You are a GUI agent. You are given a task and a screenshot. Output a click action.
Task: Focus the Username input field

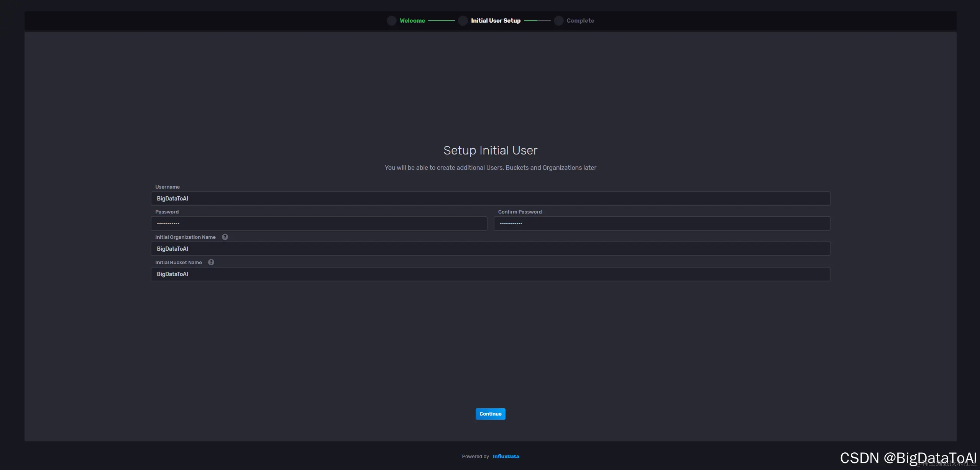tap(490, 199)
